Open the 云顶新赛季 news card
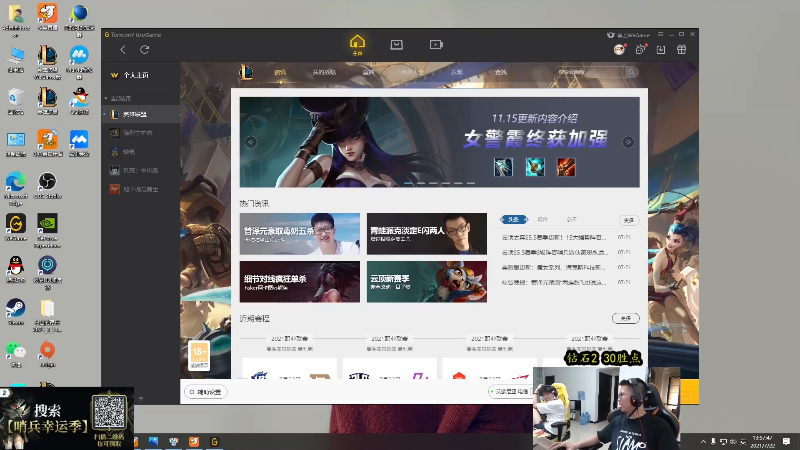The height and width of the screenshot is (450, 800). coord(427,282)
